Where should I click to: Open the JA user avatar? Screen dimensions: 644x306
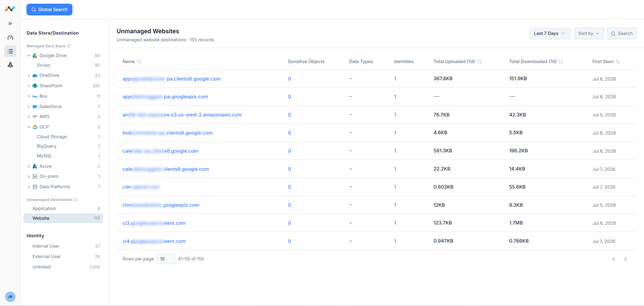pyautogui.click(x=10, y=297)
